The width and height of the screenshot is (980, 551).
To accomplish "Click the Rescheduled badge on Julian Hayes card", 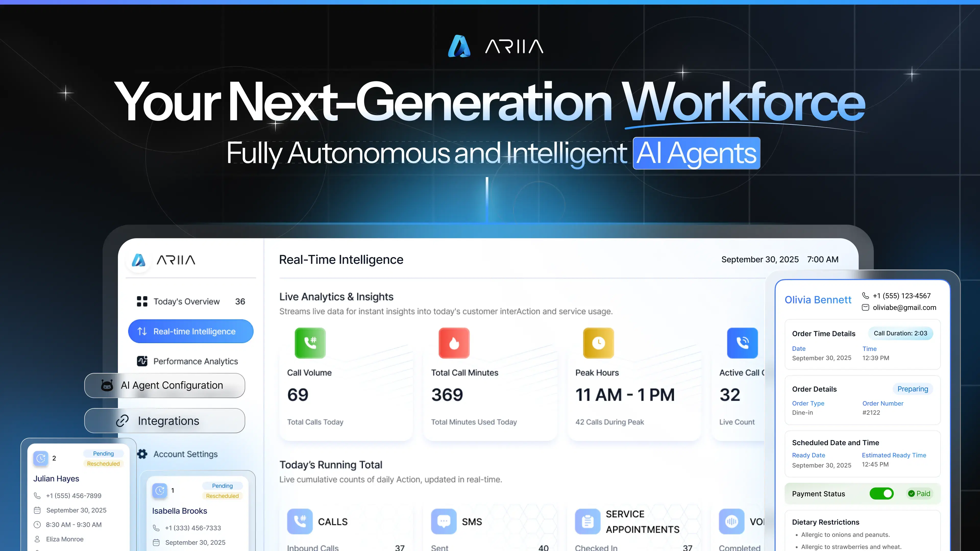I will coord(103,464).
